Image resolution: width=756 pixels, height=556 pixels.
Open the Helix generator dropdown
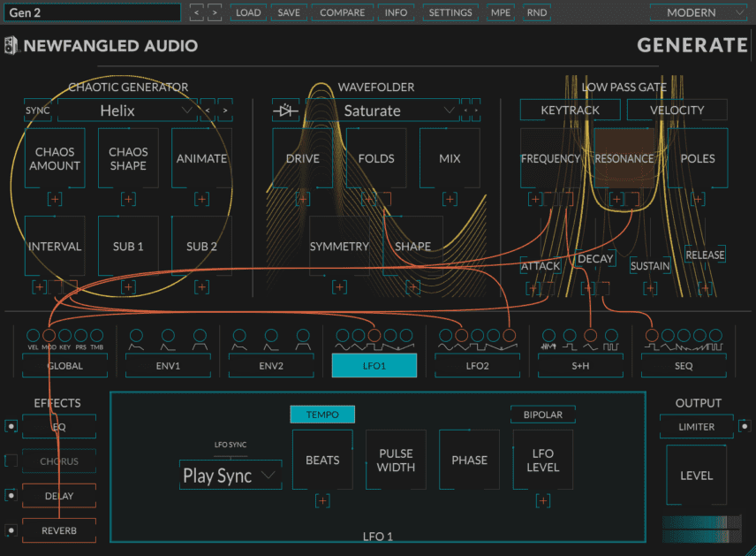[127, 110]
